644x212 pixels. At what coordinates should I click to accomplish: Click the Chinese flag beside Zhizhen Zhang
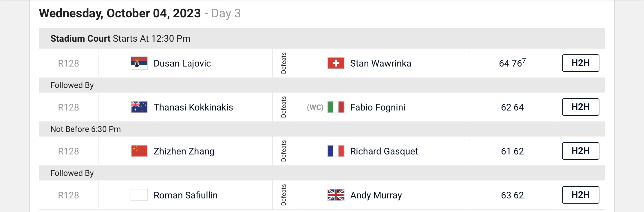pyautogui.click(x=139, y=151)
